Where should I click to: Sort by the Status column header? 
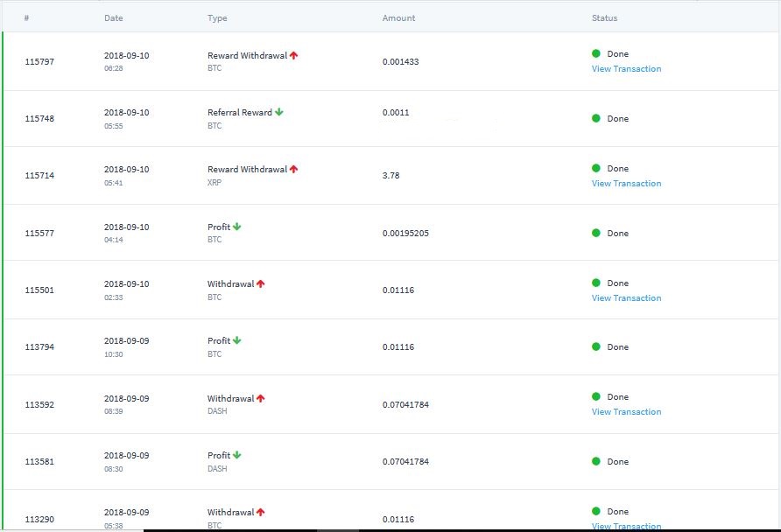[604, 17]
